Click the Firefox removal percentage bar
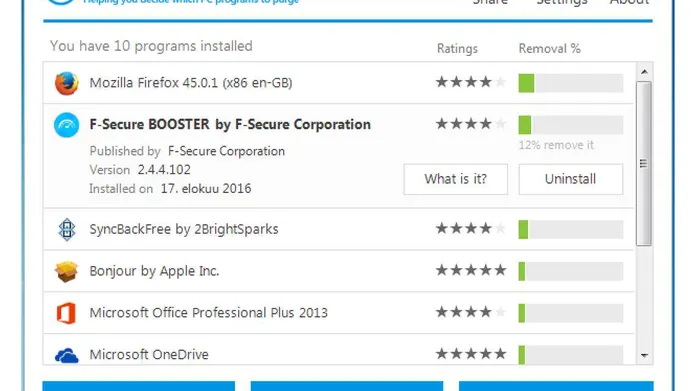The height and width of the screenshot is (391, 696). 570,83
